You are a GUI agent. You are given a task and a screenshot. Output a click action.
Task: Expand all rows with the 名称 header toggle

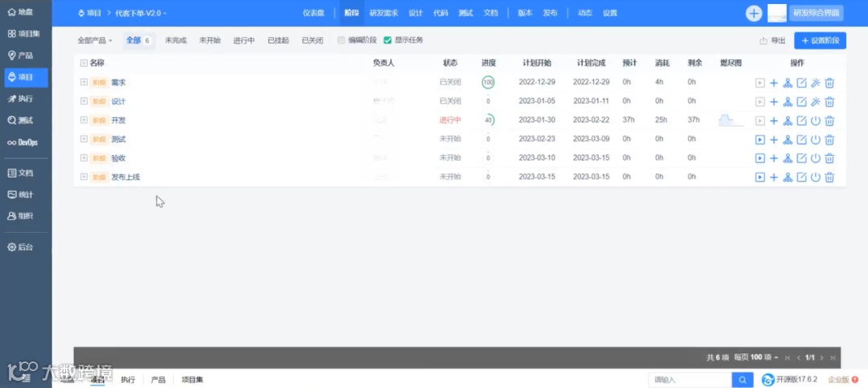click(x=84, y=63)
